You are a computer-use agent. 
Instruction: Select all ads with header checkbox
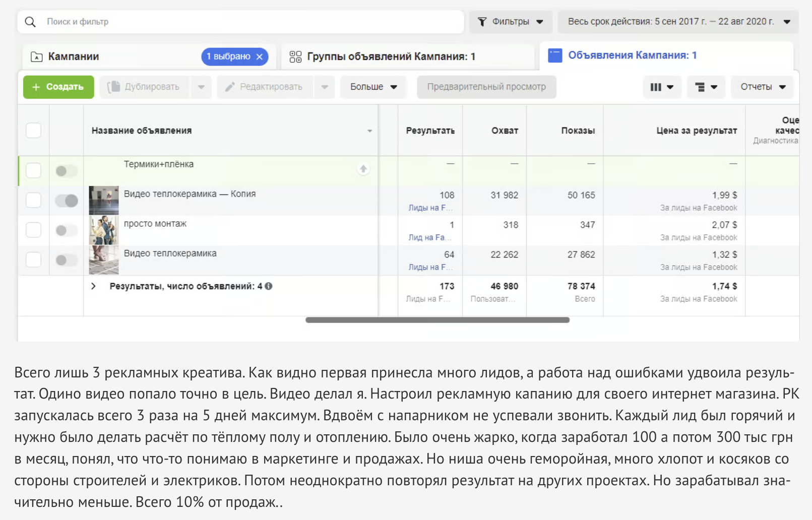tap(33, 131)
